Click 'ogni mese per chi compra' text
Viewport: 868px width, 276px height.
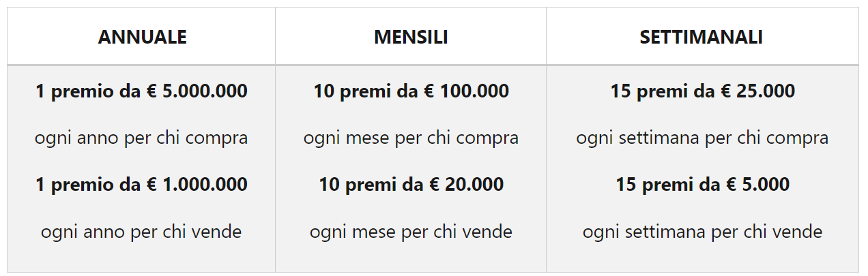point(411,138)
